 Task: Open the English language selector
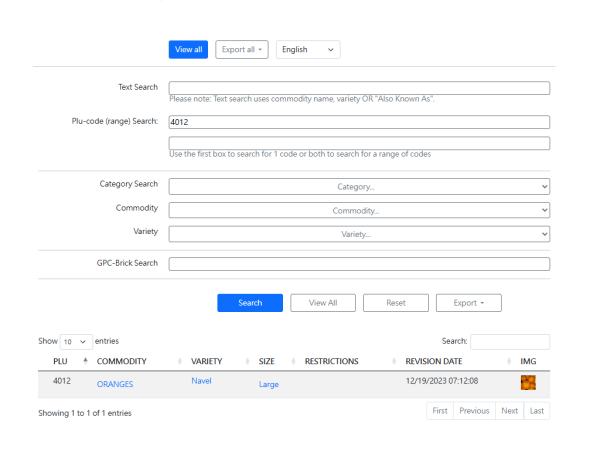[308, 49]
